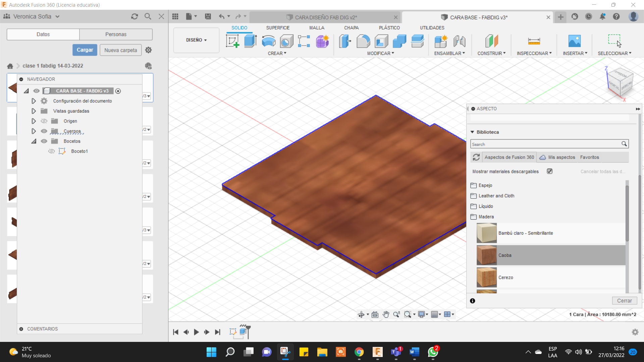The image size is (644, 362).
Task: Collapse the Biblioteca section
Action: (472, 132)
